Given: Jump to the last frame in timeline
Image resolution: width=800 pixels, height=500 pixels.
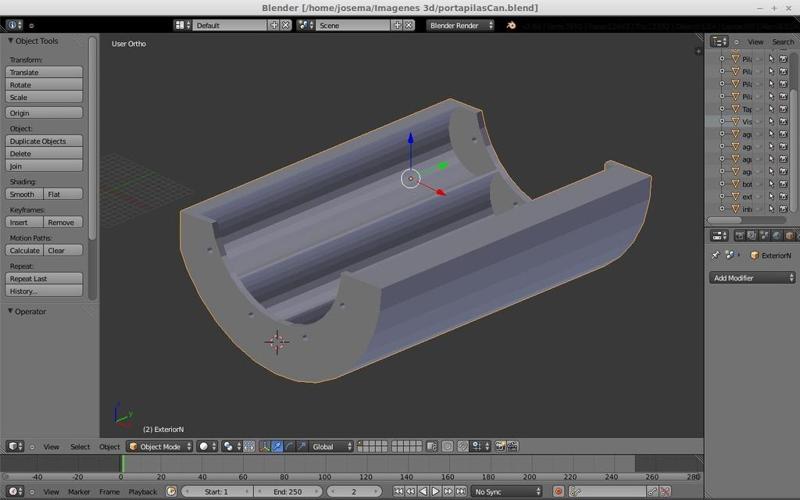Looking at the screenshot, I should click(x=460, y=492).
